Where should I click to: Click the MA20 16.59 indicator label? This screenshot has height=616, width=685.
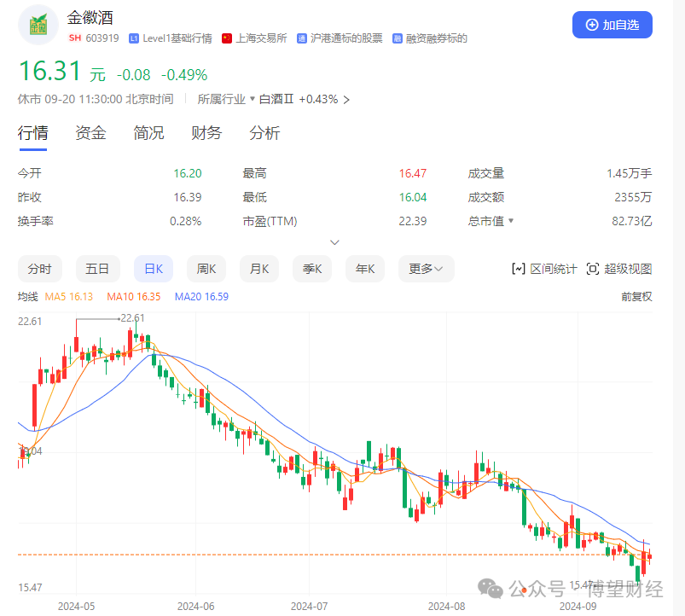point(201,297)
